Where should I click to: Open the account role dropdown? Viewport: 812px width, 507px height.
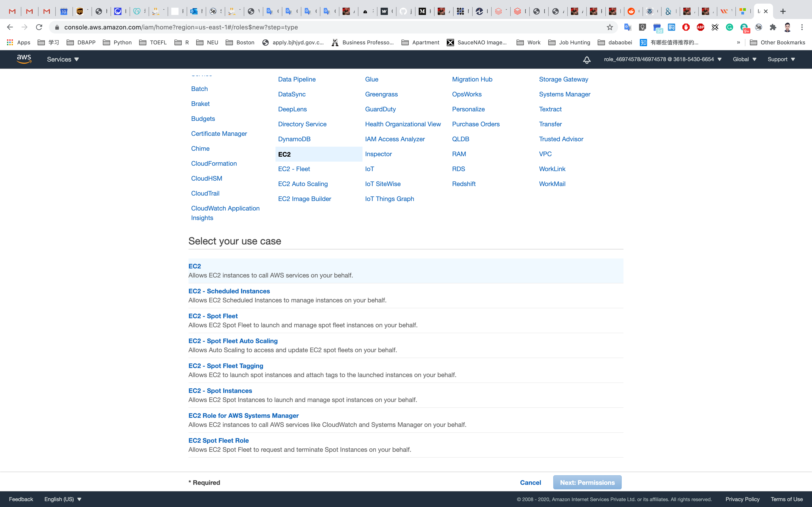[662, 59]
